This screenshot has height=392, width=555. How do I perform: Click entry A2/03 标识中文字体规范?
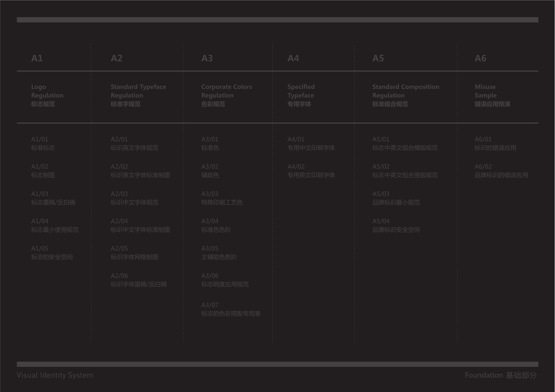click(x=134, y=198)
